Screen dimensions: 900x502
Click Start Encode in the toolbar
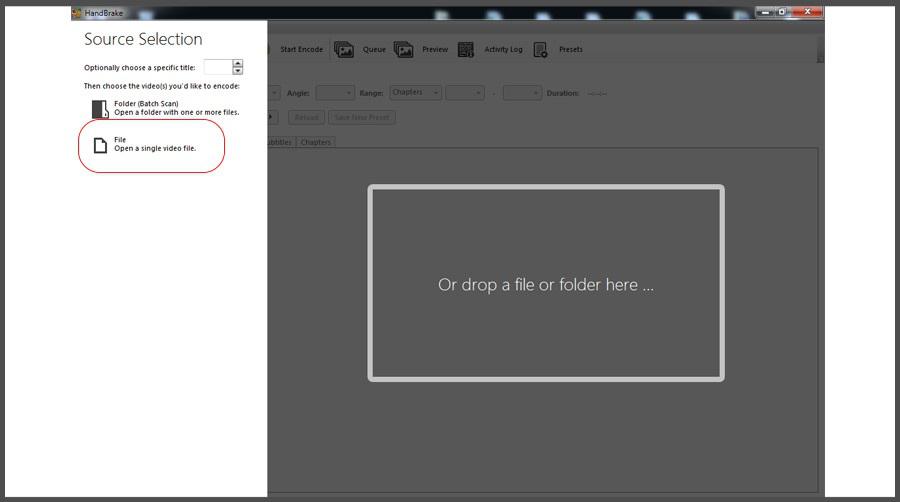[x=301, y=49]
